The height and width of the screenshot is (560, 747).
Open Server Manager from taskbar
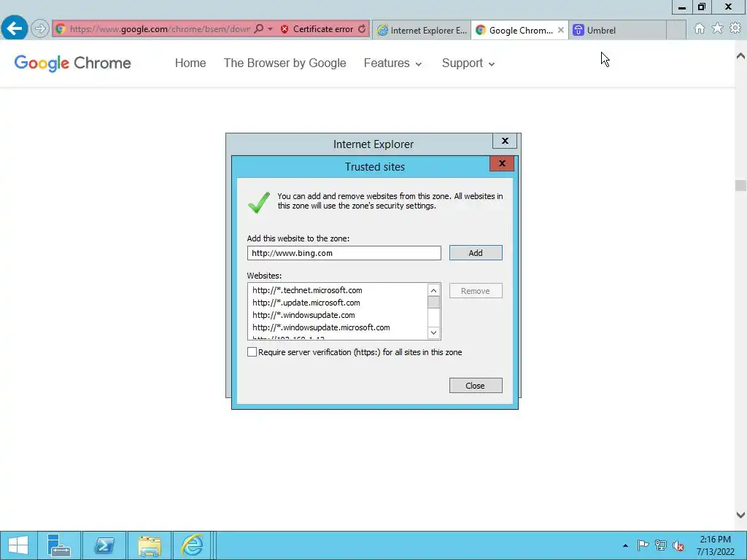59,545
